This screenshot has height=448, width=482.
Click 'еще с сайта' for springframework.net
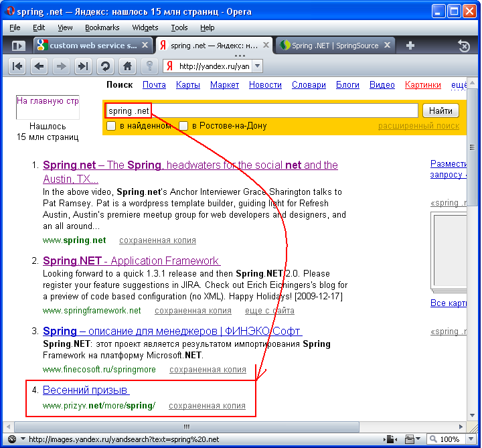pos(270,311)
